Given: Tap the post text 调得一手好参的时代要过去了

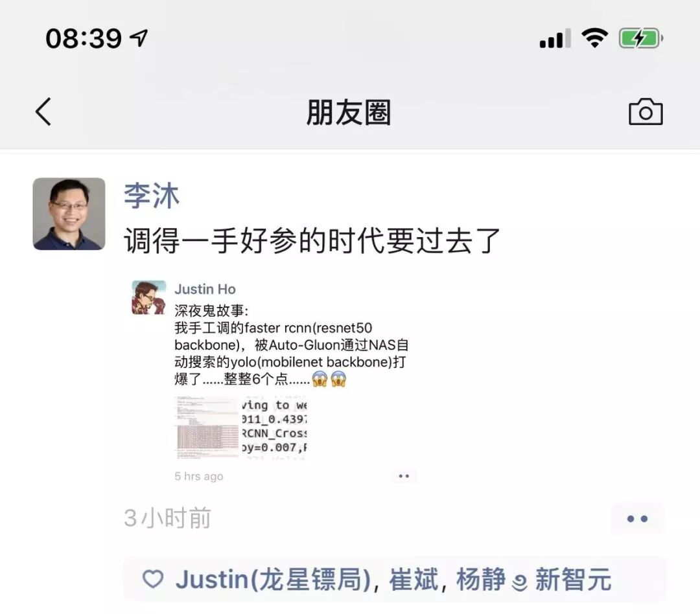Looking at the screenshot, I should 312,240.
